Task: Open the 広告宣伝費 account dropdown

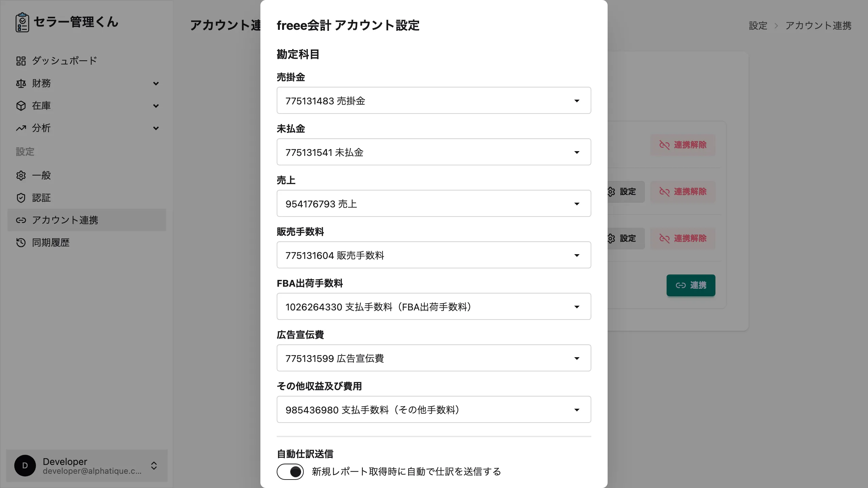Action: [434, 358]
